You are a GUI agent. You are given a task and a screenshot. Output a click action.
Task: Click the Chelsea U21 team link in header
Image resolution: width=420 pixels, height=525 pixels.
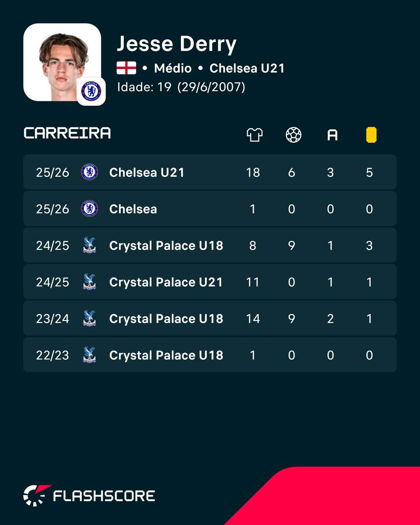[x=247, y=68]
